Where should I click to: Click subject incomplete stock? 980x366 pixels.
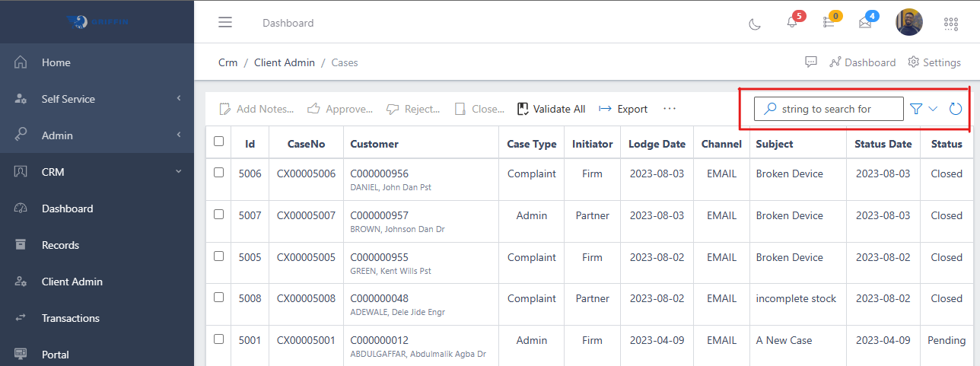[796, 298]
